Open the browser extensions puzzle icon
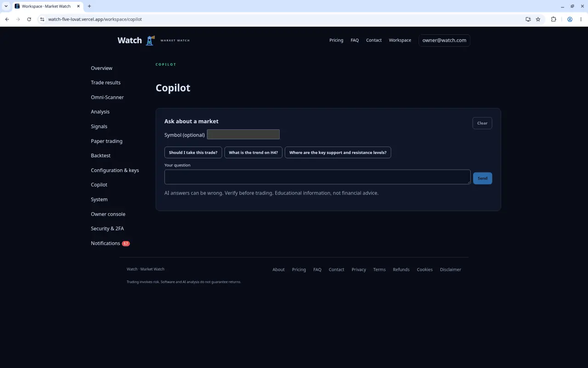Image resolution: width=588 pixels, height=368 pixels. (554, 19)
